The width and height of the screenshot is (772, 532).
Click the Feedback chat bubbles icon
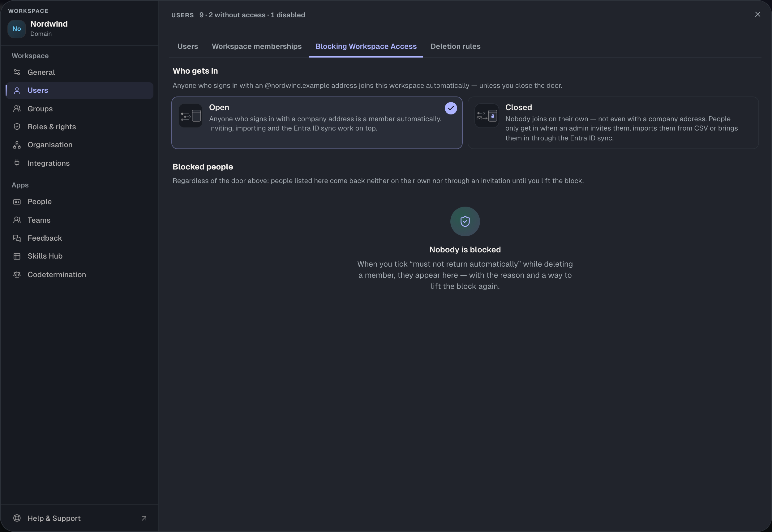pos(17,238)
